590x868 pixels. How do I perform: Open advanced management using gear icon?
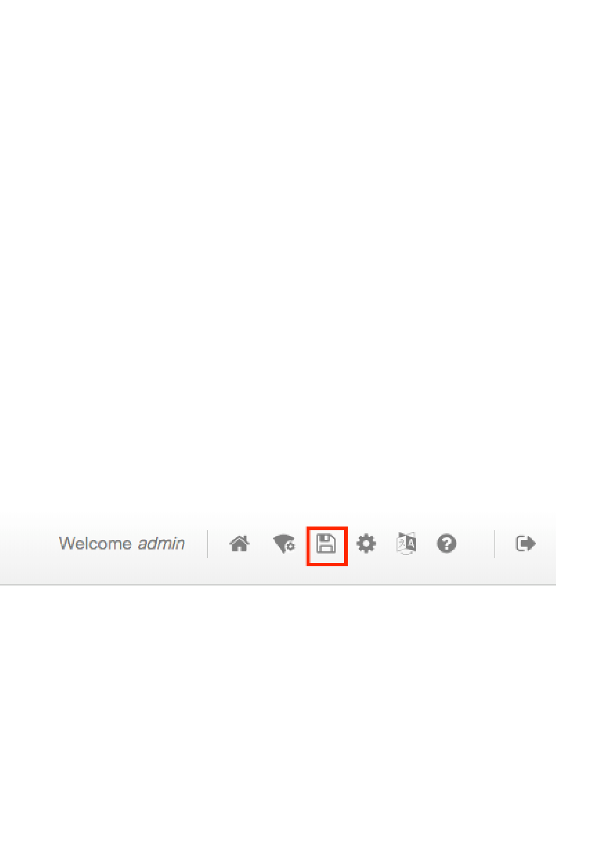point(366,544)
